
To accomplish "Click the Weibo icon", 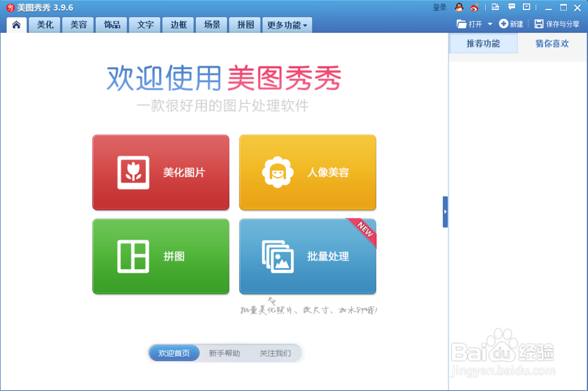I will [x=475, y=7].
